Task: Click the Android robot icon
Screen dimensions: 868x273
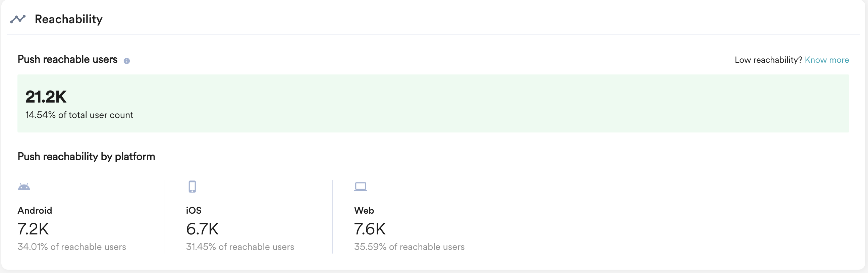Action: pos(24,187)
